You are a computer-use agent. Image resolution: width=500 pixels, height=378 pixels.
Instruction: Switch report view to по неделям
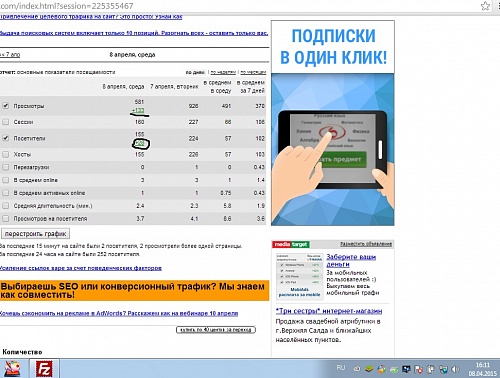[x=223, y=72]
